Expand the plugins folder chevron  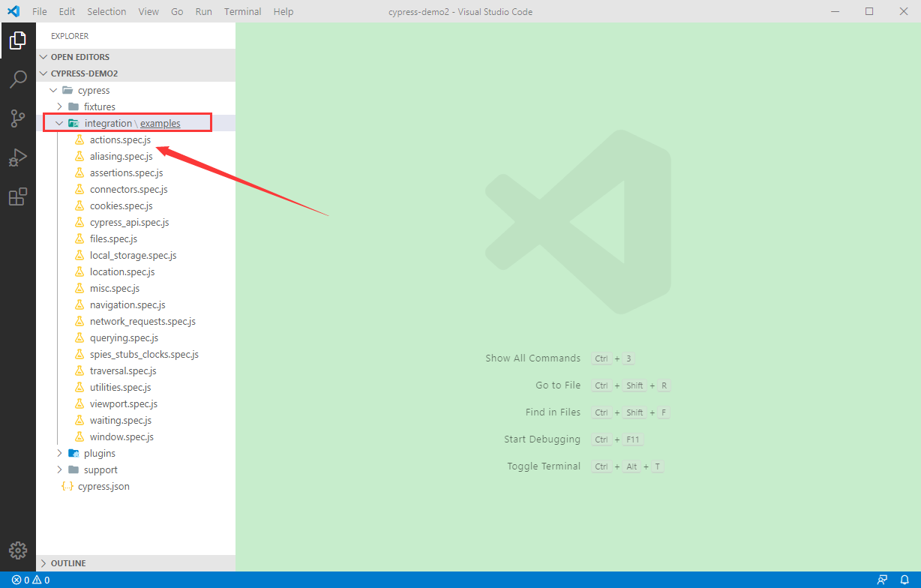[x=59, y=454]
